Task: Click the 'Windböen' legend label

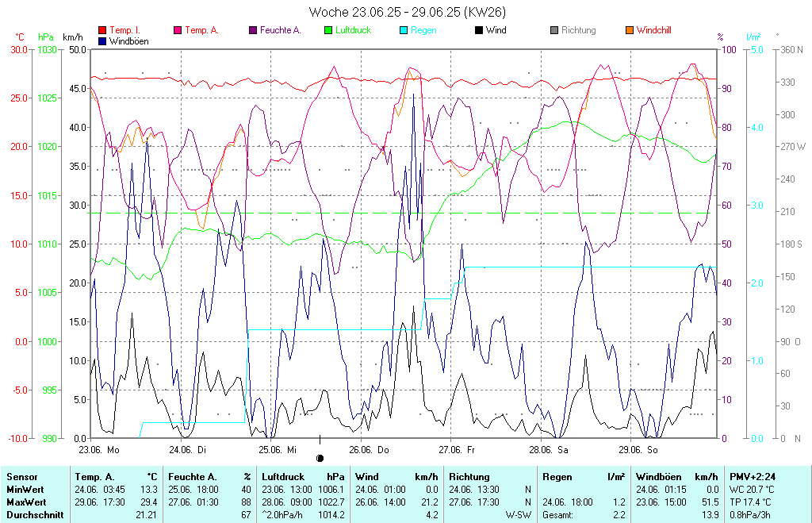Action: point(129,41)
